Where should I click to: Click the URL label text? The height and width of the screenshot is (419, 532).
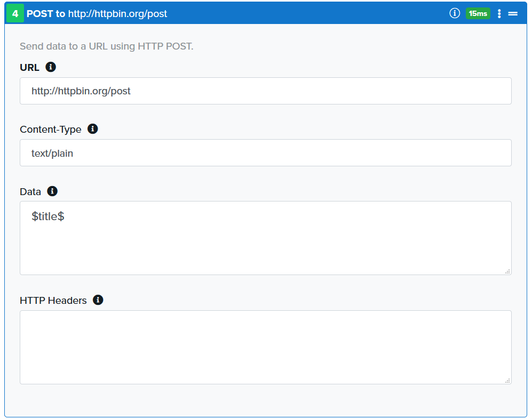click(x=29, y=68)
